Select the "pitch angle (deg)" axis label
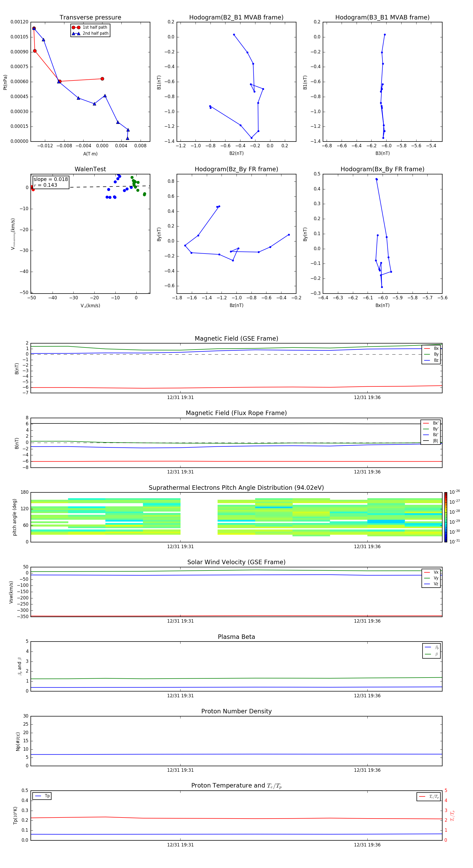Screen dimensions: 473x868 click(x=14, y=517)
